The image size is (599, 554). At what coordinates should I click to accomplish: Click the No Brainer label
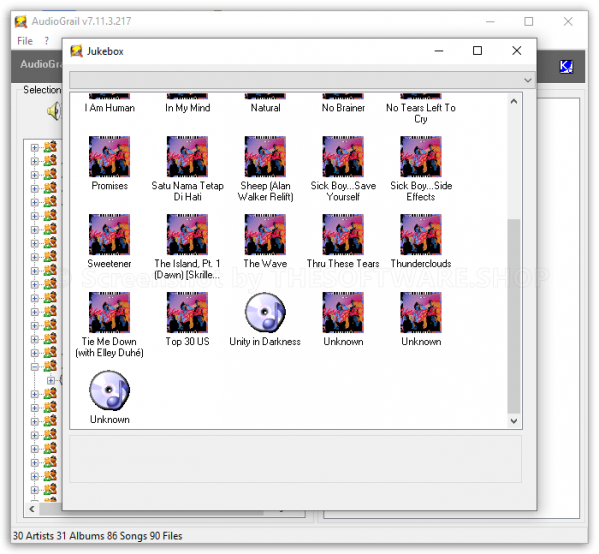click(x=343, y=108)
